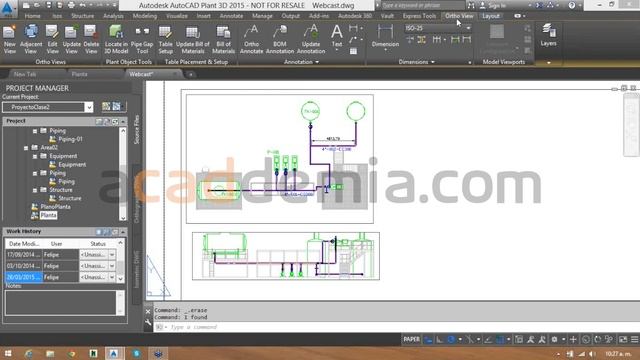
Task: Select the Pipe Gap Tool
Action: click(x=142, y=39)
